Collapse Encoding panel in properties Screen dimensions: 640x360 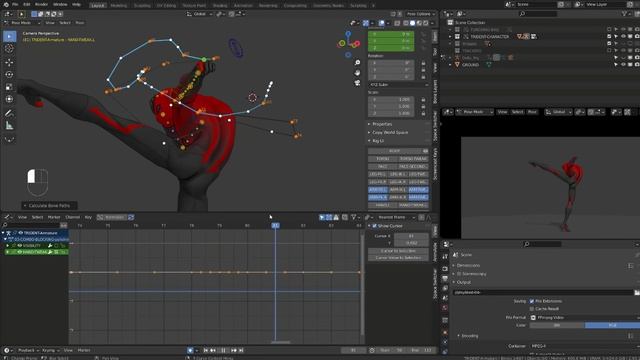point(469,336)
